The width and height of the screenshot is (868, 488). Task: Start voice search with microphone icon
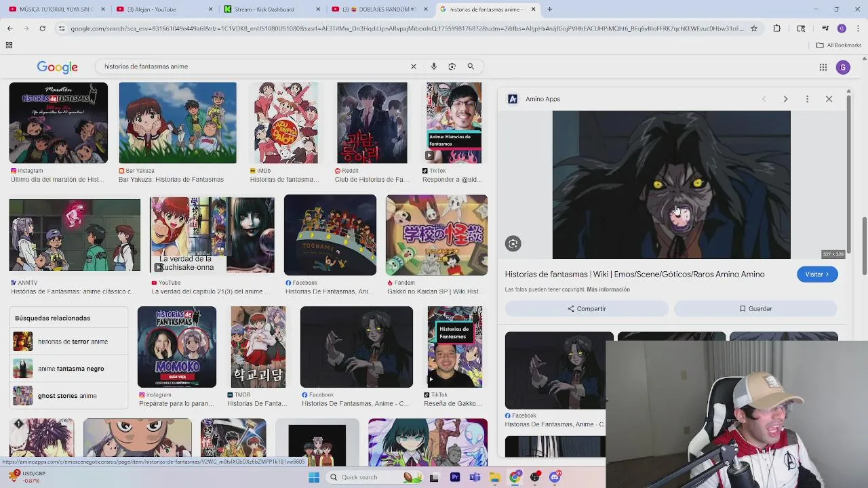[434, 66]
